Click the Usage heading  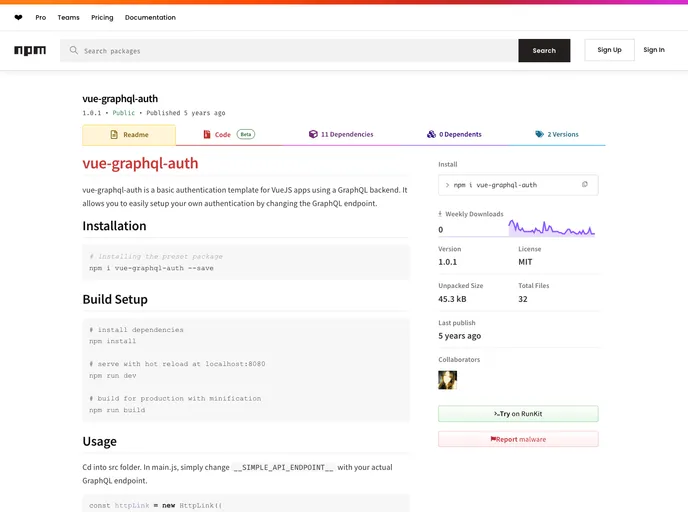(x=100, y=441)
